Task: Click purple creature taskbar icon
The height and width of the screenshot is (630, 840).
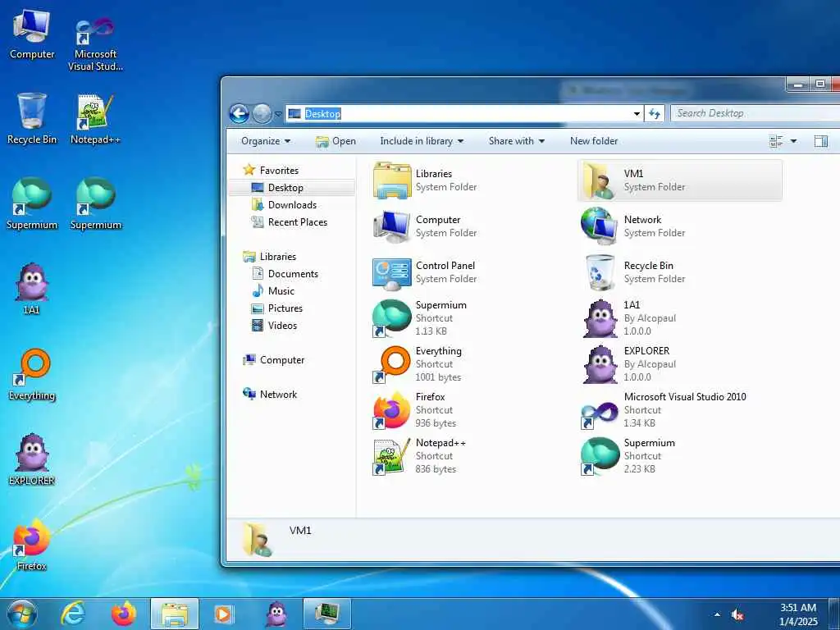Action: 276,614
